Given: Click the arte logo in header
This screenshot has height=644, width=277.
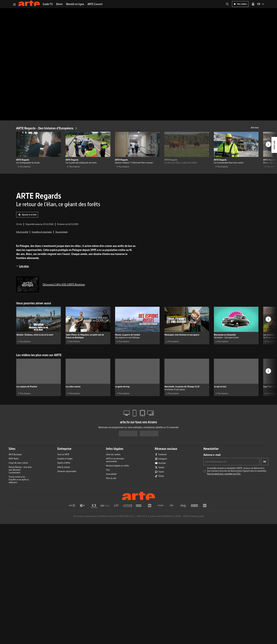Looking at the screenshot, I should 29,3.
